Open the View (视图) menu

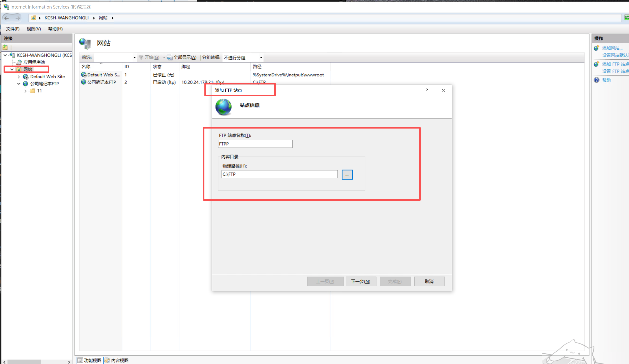[34, 29]
